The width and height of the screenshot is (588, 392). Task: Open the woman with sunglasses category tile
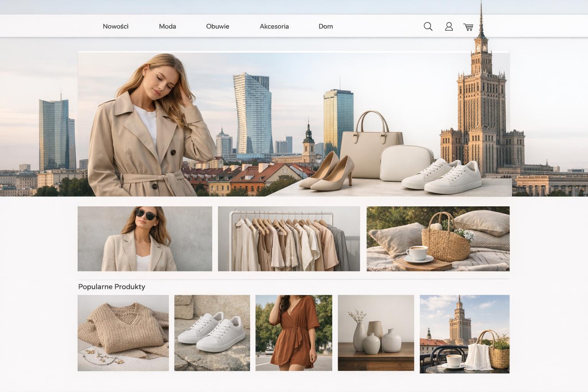tap(145, 238)
